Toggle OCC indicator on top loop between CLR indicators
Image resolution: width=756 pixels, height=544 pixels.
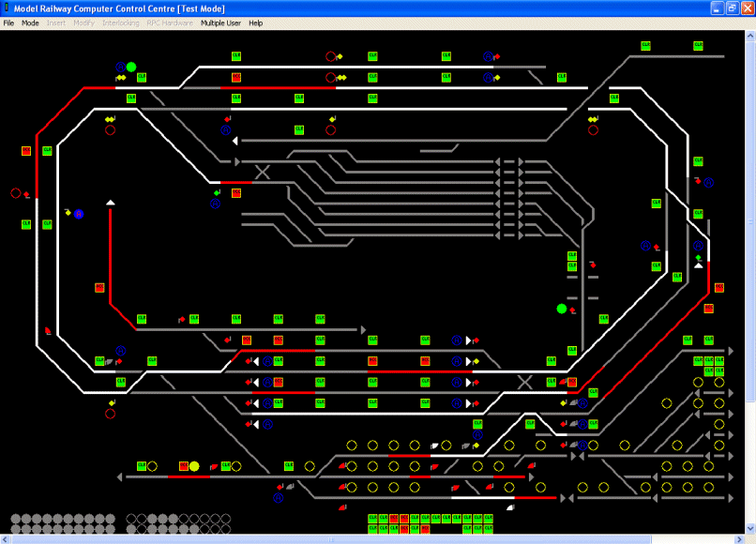pyautogui.click(x=236, y=77)
